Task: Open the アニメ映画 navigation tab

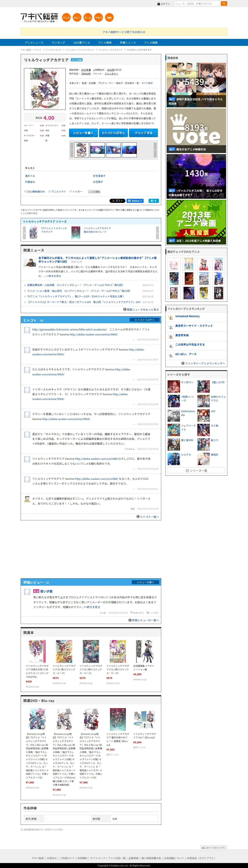Action: [x=151, y=43]
